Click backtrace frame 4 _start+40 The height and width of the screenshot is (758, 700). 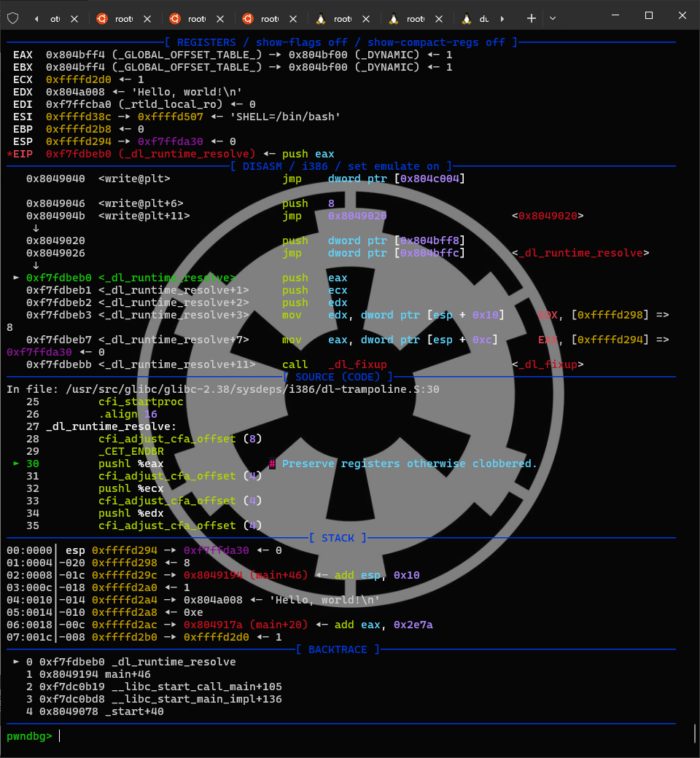pyautogui.click(x=95, y=711)
